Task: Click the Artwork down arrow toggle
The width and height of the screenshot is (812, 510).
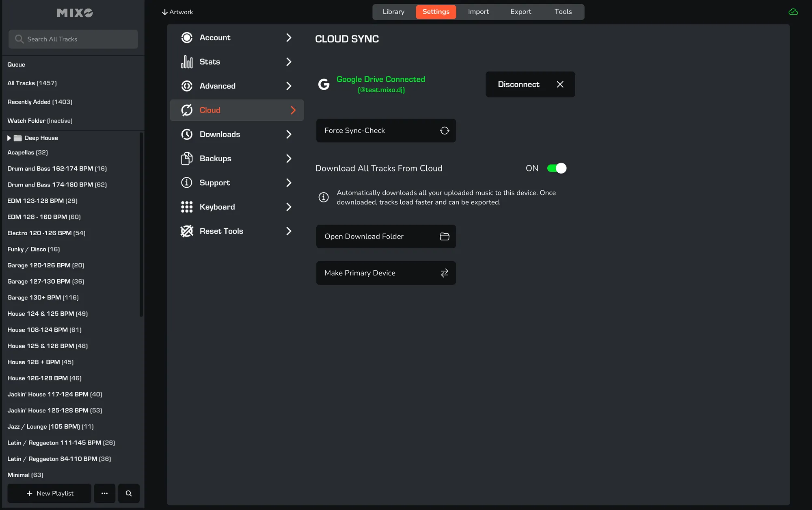Action: 165,12
